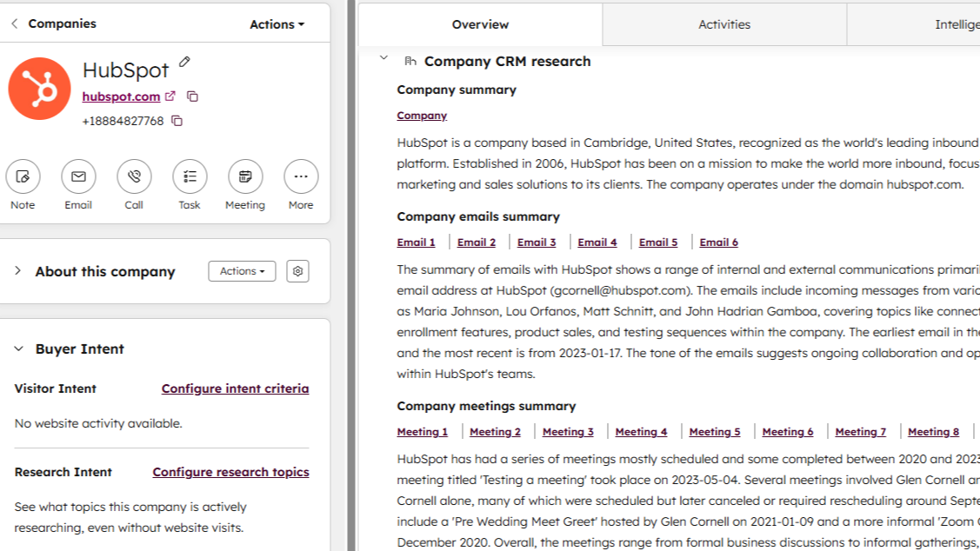The image size is (980, 551).
Task: Edit company name with the pencil icon
Action: pyautogui.click(x=184, y=63)
